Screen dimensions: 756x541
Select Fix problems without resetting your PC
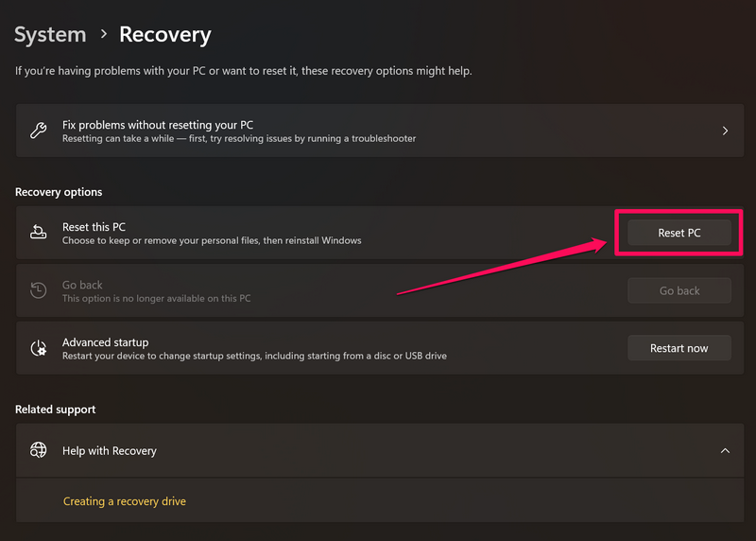(158, 125)
